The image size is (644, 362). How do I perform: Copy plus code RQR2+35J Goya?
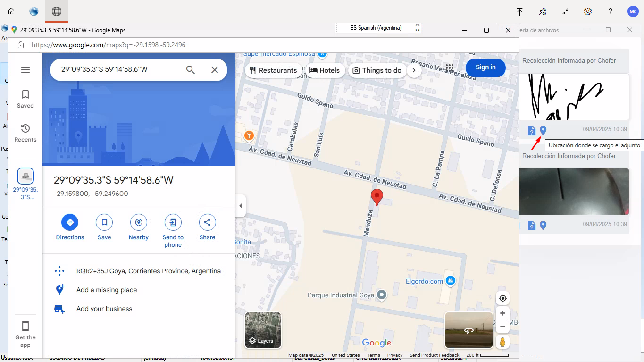[x=139, y=271]
